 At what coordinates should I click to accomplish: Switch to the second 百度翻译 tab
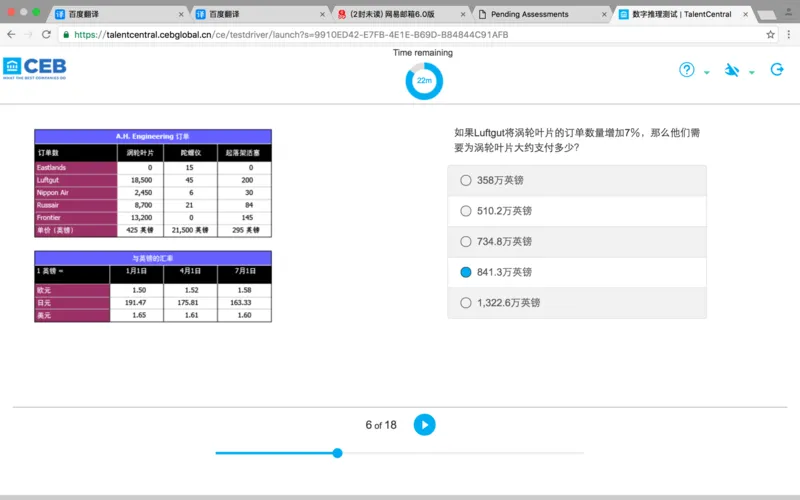(x=259, y=14)
